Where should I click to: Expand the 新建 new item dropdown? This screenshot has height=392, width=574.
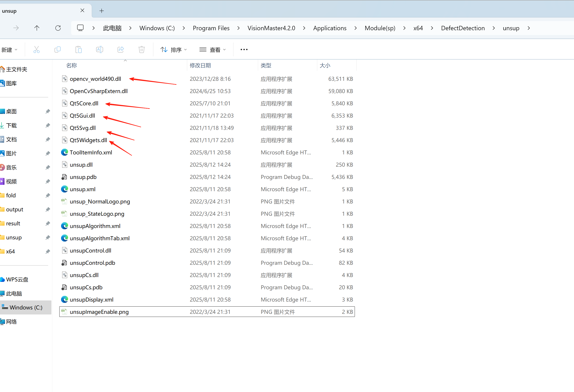click(9, 50)
